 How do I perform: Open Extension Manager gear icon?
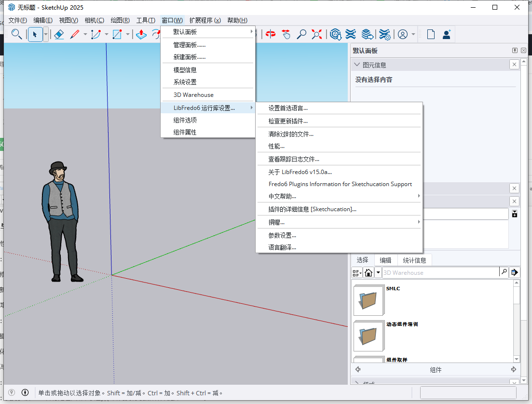(385, 34)
